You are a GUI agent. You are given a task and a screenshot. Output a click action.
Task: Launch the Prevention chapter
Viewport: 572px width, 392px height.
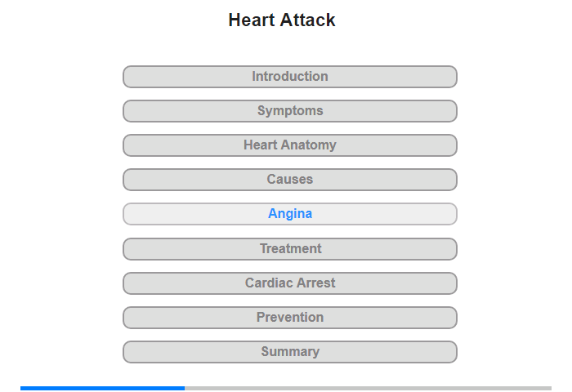(x=290, y=318)
